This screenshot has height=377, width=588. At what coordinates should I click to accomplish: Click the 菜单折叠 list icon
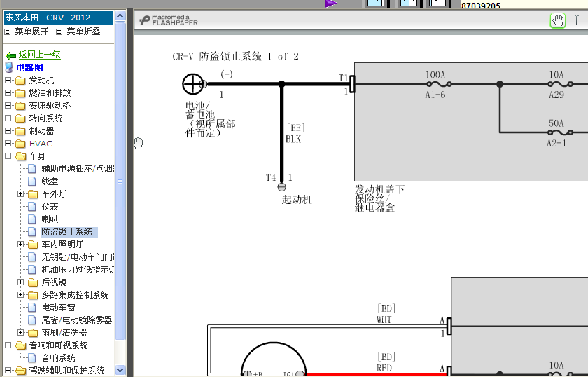point(59,32)
